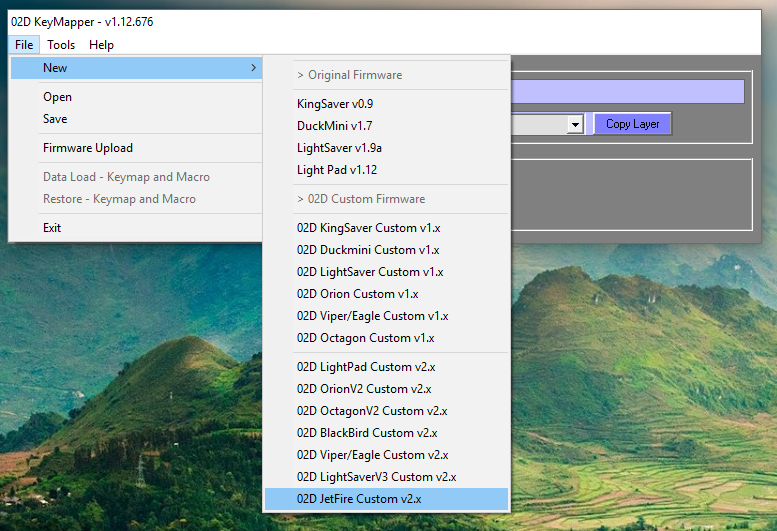
Task: Click the Help menu
Action: tap(101, 44)
